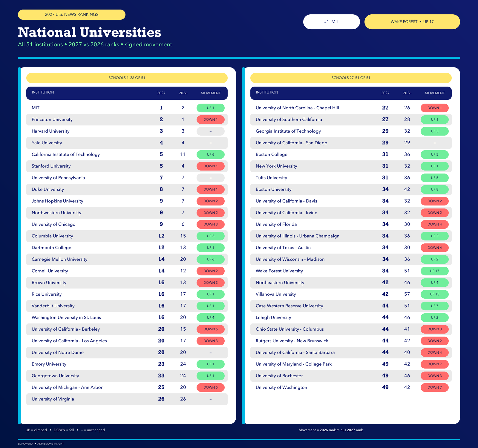Click Emory University's UP 1 badge

(211, 364)
